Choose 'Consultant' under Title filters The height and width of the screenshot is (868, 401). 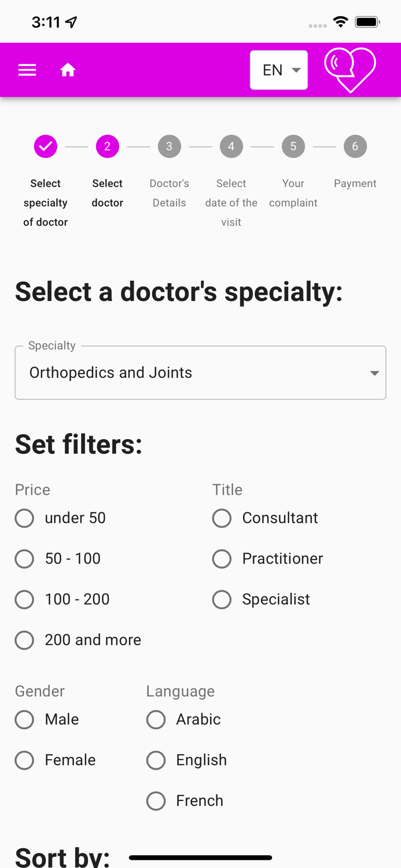tap(222, 518)
